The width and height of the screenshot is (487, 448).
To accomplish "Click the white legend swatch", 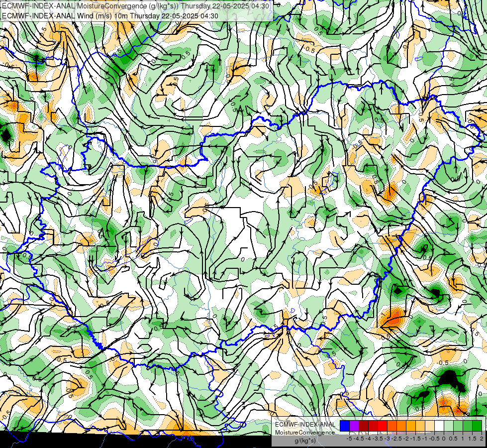I will pos(439,426).
